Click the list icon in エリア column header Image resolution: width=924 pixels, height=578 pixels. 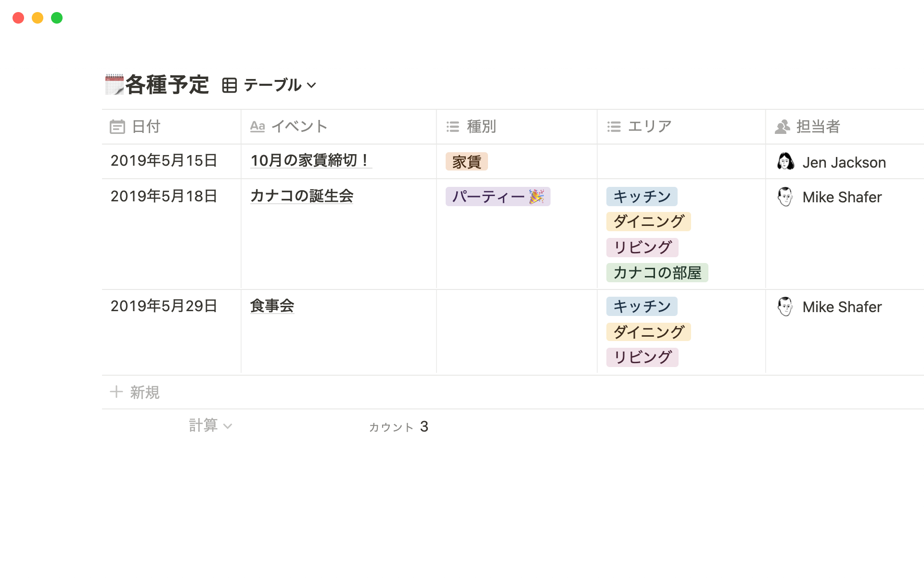[614, 127]
